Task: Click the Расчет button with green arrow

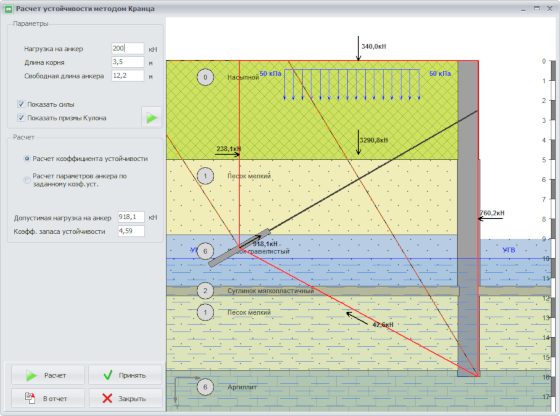Action: [48, 375]
